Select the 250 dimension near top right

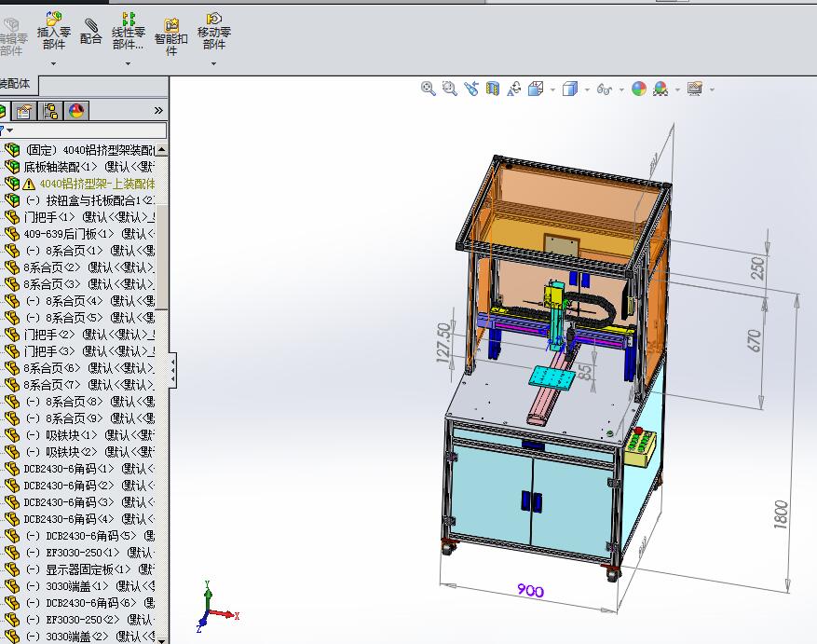(x=757, y=267)
